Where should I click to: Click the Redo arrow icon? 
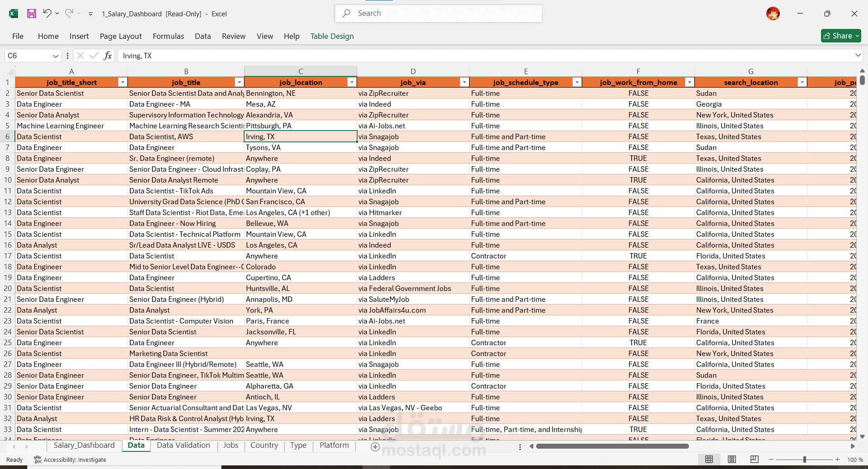[x=69, y=14]
